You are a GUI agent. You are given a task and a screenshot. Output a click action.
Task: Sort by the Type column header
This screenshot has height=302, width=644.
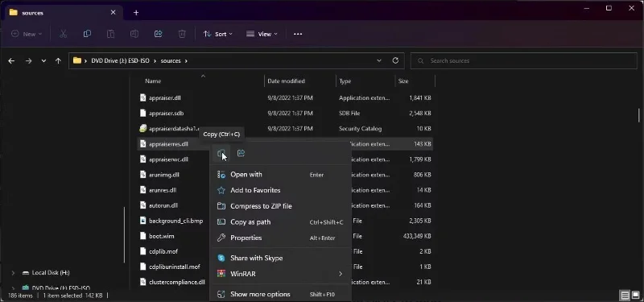[345, 81]
